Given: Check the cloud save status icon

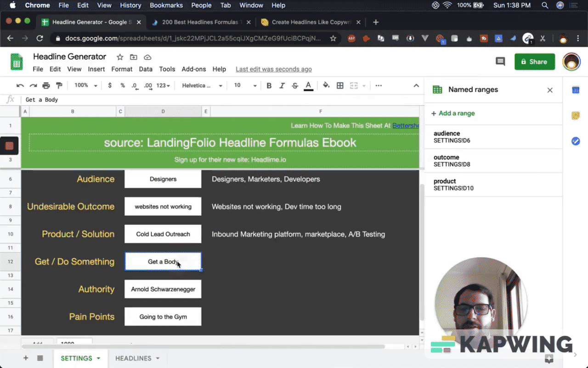Looking at the screenshot, I should [147, 57].
